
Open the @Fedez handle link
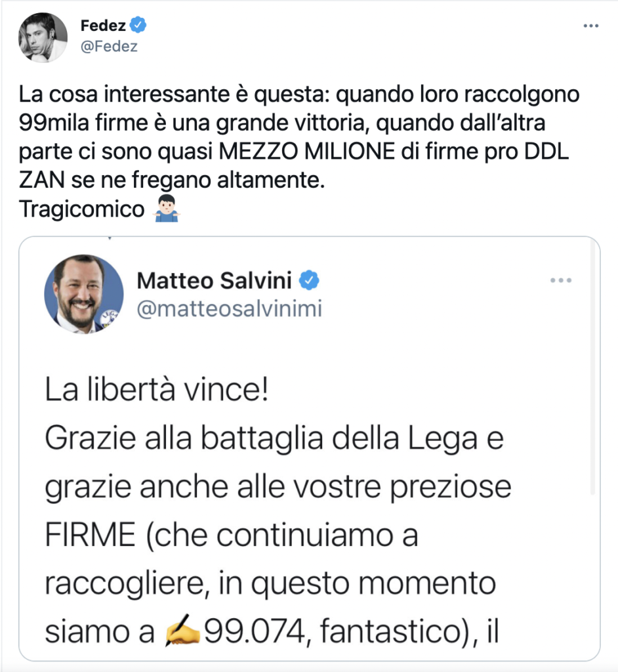coord(109,46)
